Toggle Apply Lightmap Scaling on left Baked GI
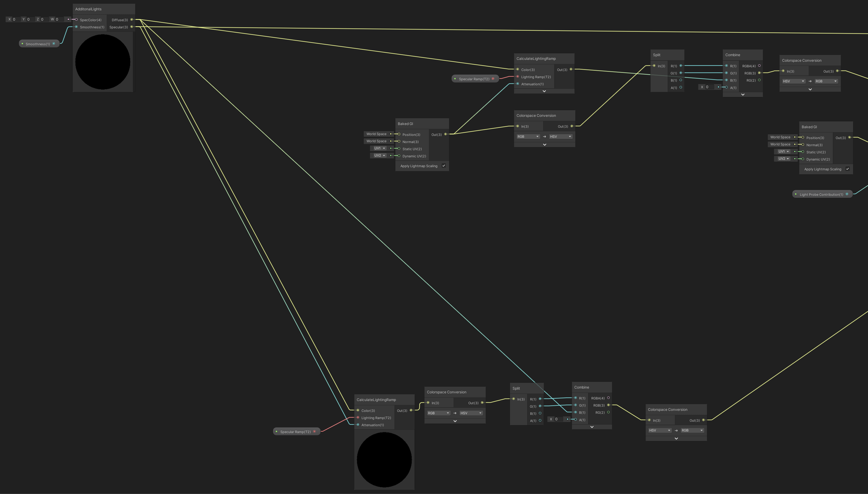The width and height of the screenshot is (868, 494). tap(444, 166)
